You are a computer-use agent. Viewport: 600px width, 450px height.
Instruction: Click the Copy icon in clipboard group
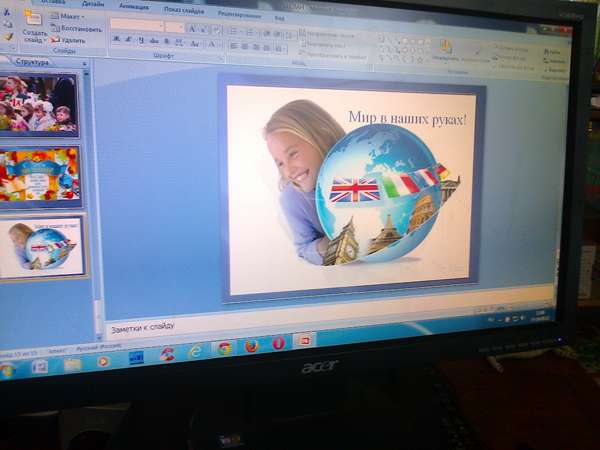[x=8, y=24]
